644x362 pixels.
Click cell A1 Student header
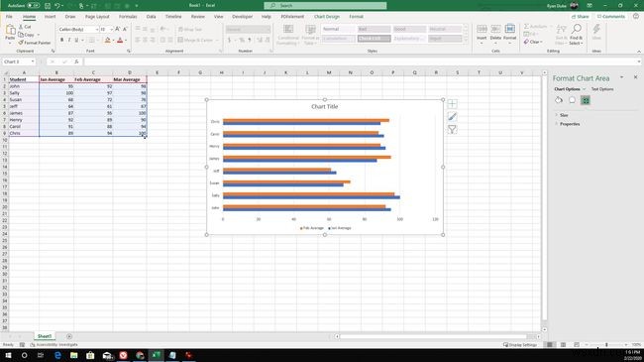(x=24, y=79)
